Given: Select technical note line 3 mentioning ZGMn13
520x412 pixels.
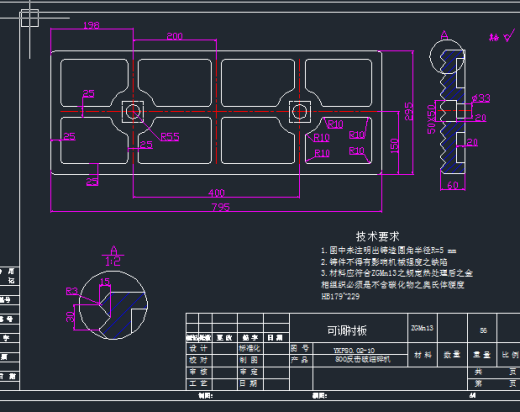Looking at the screenshot, I should click(x=397, y=273).
